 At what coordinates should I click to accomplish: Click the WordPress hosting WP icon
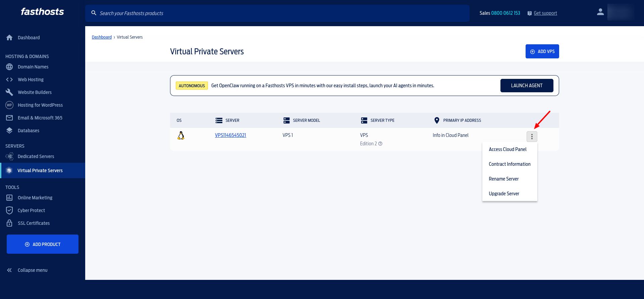[9, 105]
